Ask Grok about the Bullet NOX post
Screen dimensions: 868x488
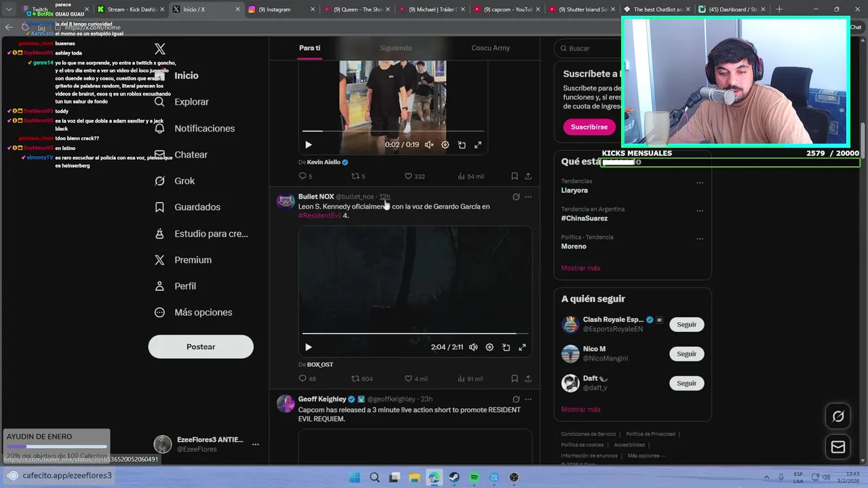(516, 197)
